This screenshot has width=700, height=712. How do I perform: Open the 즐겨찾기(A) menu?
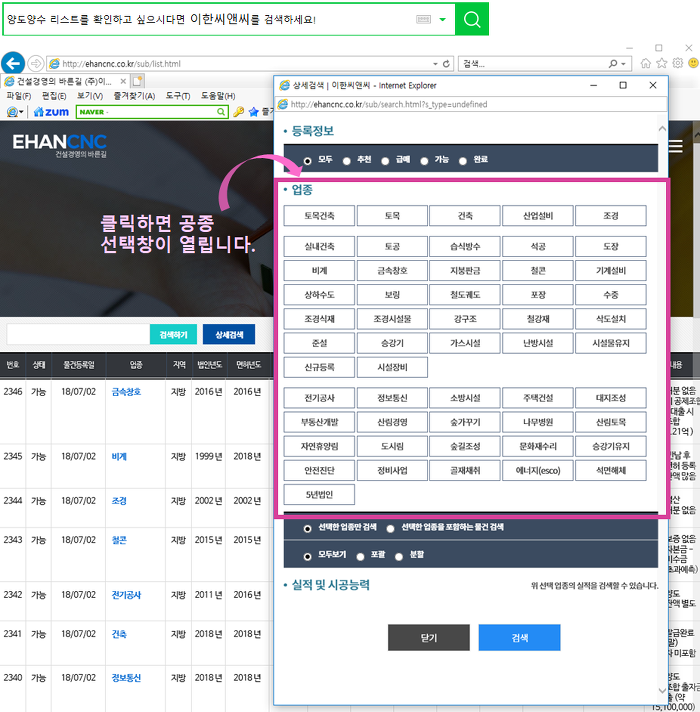tap(134, 96)
